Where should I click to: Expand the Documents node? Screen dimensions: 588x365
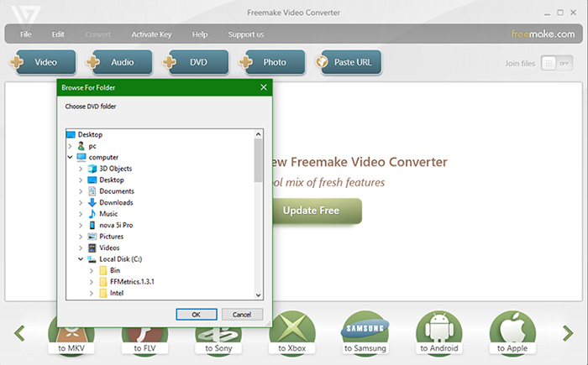click(81, 191)
